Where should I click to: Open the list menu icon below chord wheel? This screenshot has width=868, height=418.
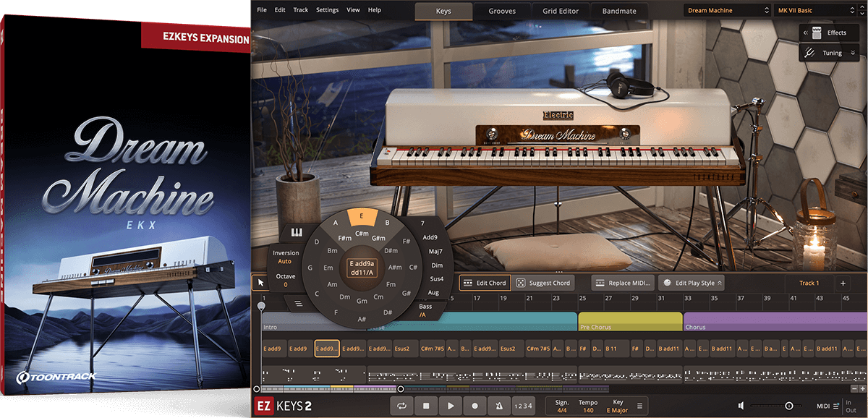click(x=298, y=304)
